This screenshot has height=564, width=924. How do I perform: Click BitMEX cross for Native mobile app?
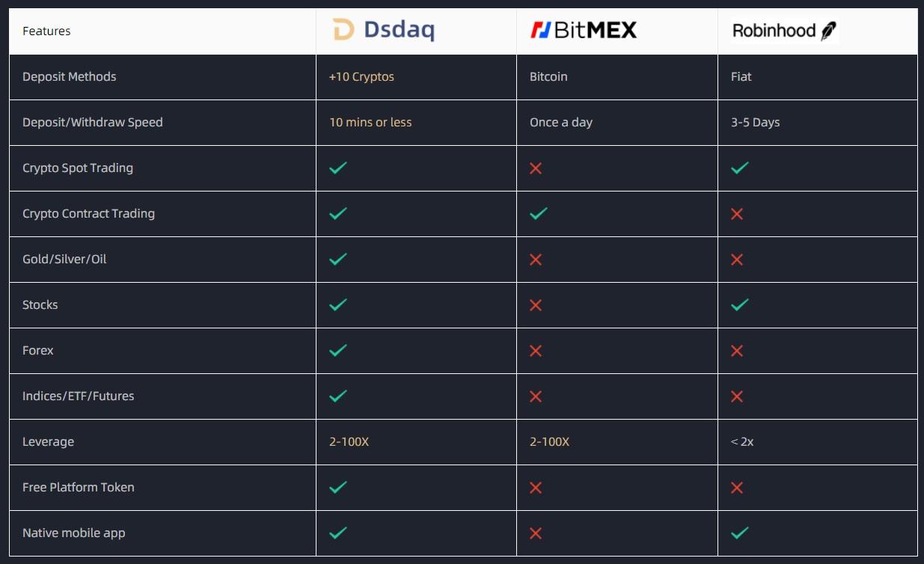tap(536, 533)
